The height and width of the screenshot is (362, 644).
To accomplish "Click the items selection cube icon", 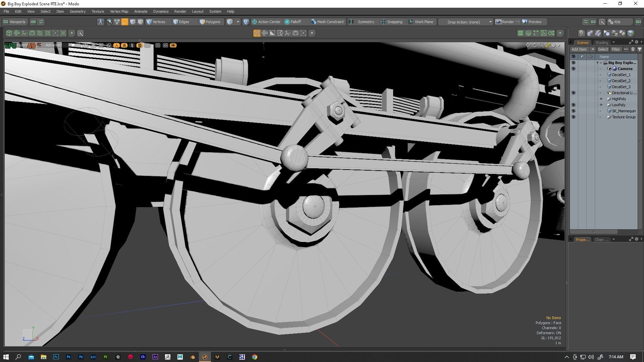I will 230,22.
